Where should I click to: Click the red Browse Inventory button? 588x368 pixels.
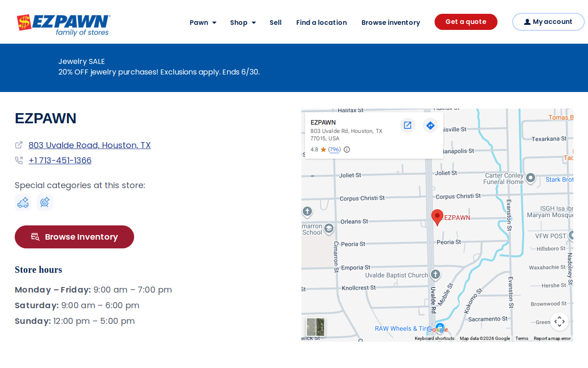[74, 237]
